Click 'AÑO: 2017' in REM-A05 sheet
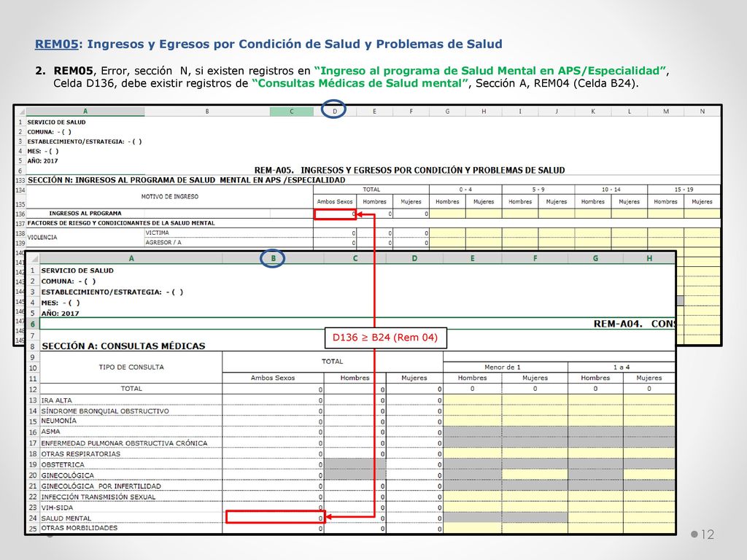The image size is (747, 560). tap(42, 161)
